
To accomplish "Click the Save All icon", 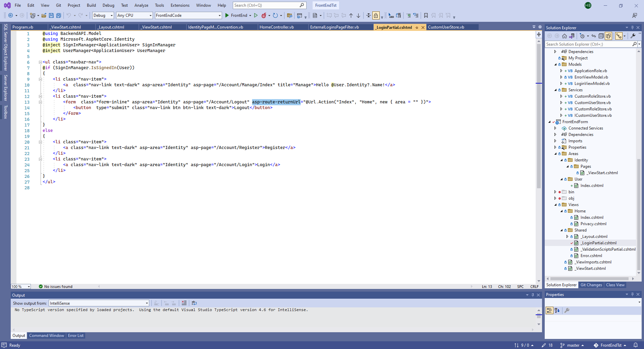I will click(59, 15).
